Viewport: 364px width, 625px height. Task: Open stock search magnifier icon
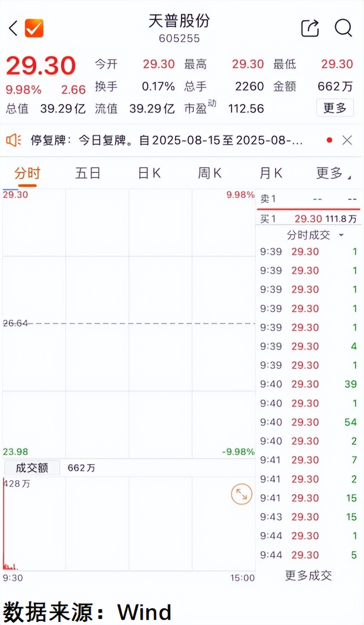[x=343, y=28]
